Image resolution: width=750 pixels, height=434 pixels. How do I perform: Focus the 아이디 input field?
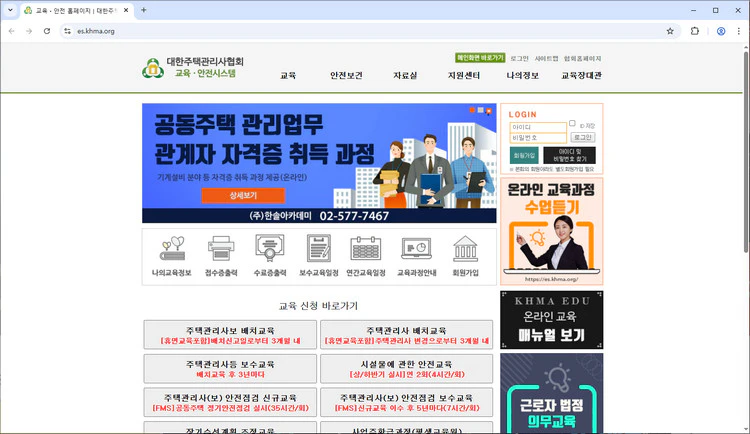(538, 127)
